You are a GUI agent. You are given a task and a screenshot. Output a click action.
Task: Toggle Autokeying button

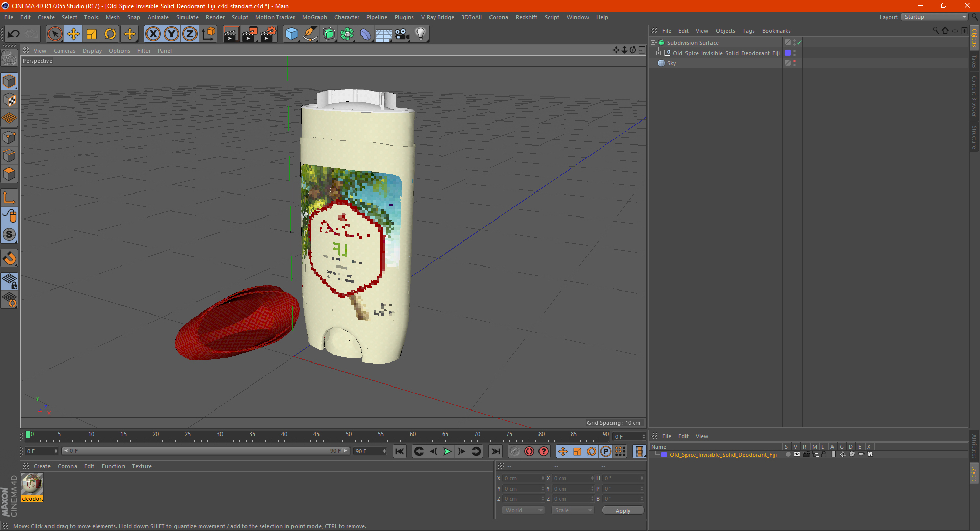pos(529,451)
